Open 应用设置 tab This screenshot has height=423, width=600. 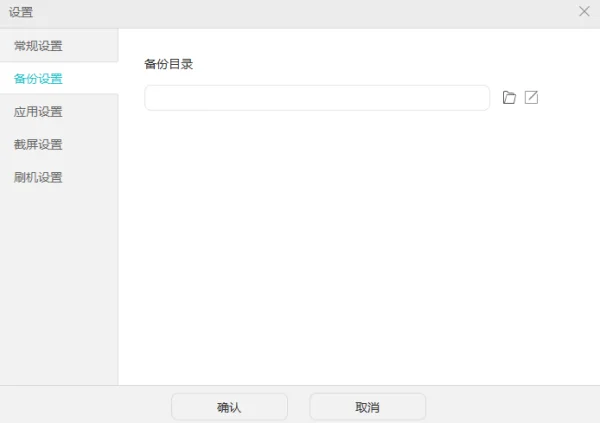pos(59,111)
